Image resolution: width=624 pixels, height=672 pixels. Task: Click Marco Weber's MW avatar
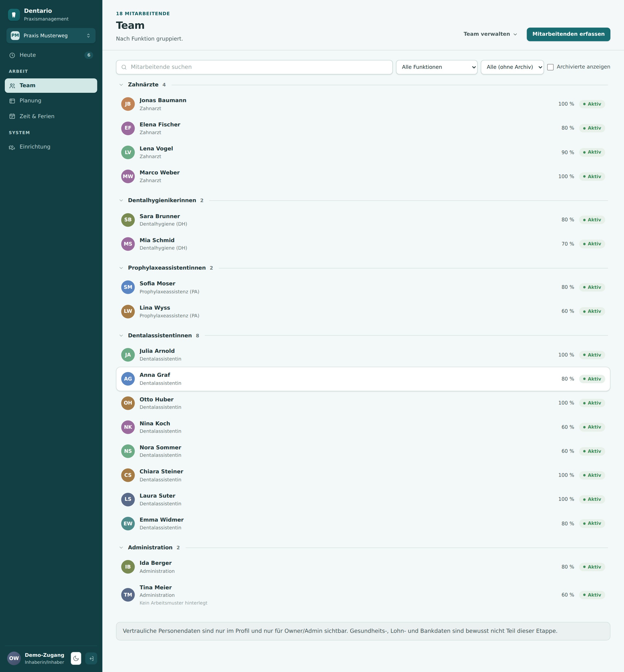coord(128,176)
